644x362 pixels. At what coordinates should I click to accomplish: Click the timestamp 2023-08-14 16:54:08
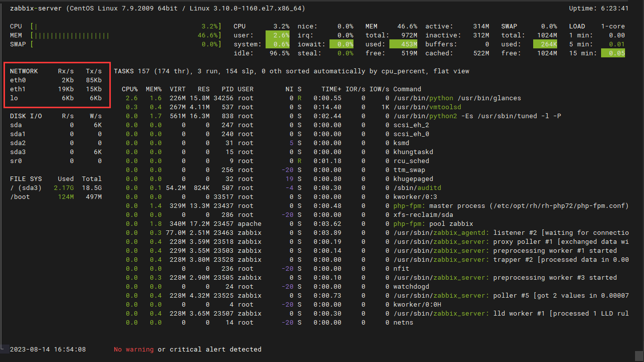tap(48, 350)
